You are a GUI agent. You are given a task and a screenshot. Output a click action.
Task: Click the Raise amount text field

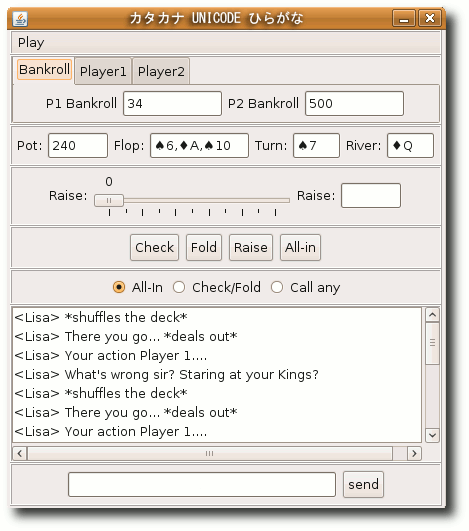point(371,195)
